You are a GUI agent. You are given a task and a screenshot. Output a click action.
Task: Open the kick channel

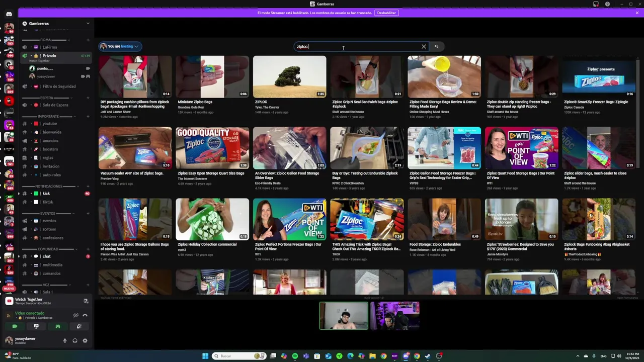coord(55,194)
